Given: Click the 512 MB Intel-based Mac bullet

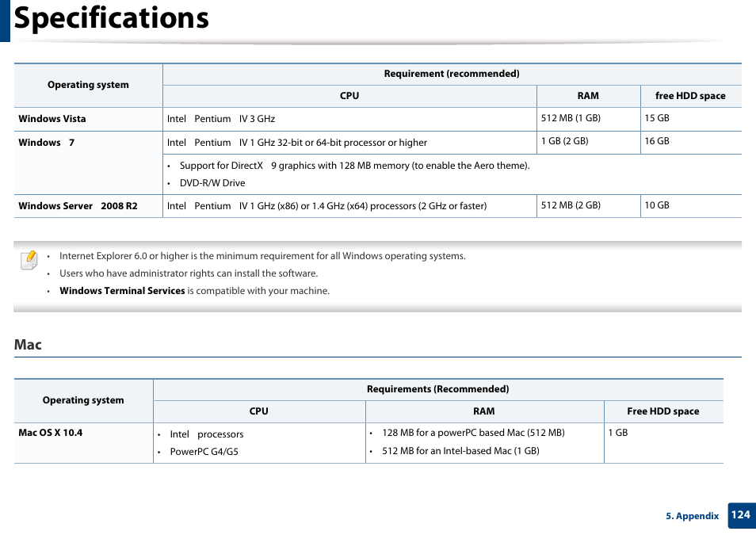Looking at the screenshot, I should click(460, 450).
